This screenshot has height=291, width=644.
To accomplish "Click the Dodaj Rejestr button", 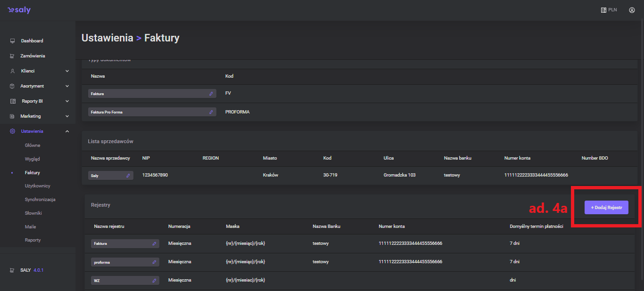I will click(x=606, y=208).
